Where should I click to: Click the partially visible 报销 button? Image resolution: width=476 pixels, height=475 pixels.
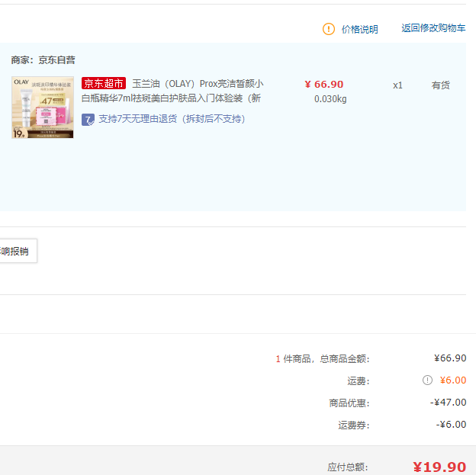[18, 251]
